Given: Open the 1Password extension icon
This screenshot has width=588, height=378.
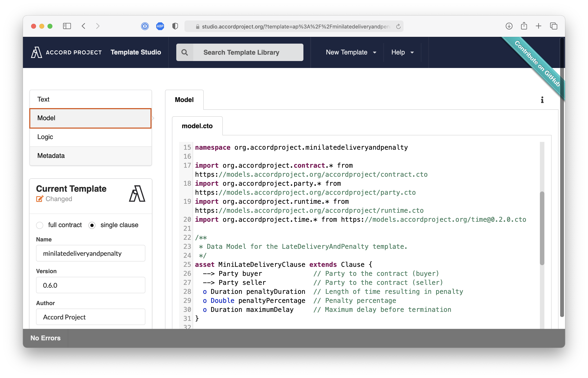Looking at the screenshot, I should [145, 26].
